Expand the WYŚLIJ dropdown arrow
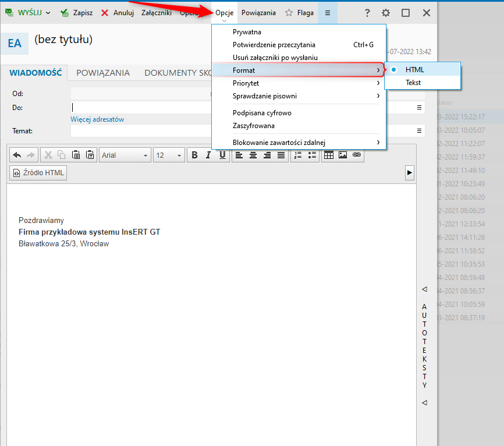 [48, 13]
